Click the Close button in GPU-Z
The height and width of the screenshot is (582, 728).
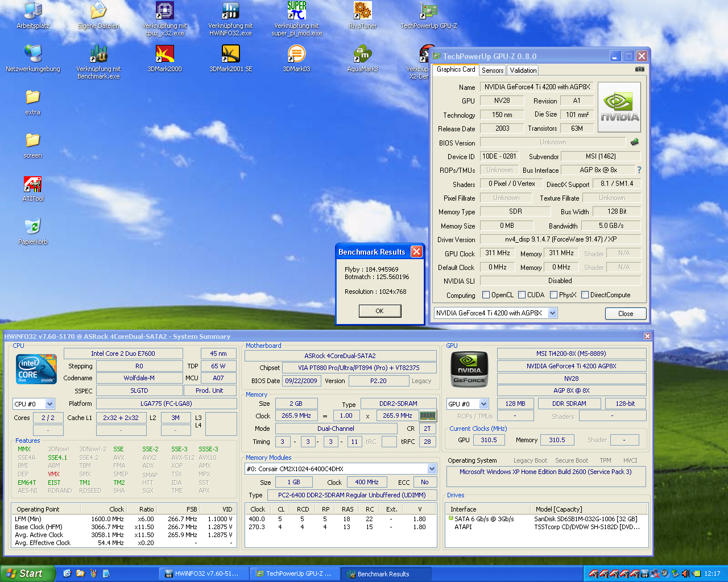pos(625,314)
